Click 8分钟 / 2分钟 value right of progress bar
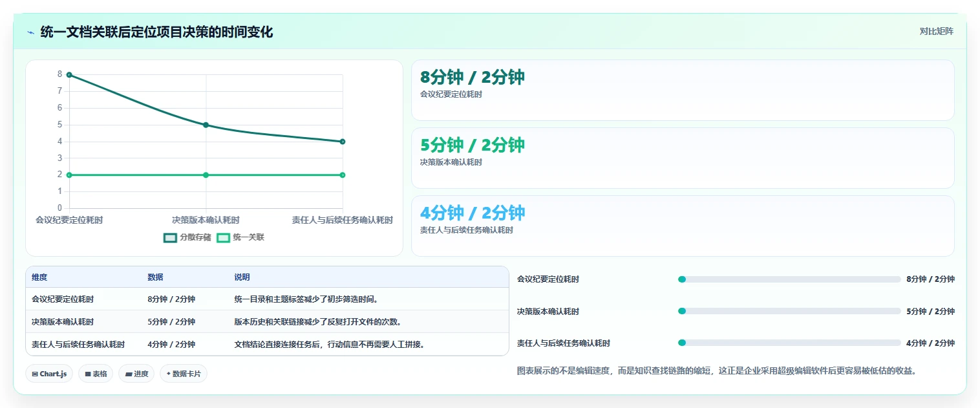Viewport: 980px width, 408px height. (930, 279)
